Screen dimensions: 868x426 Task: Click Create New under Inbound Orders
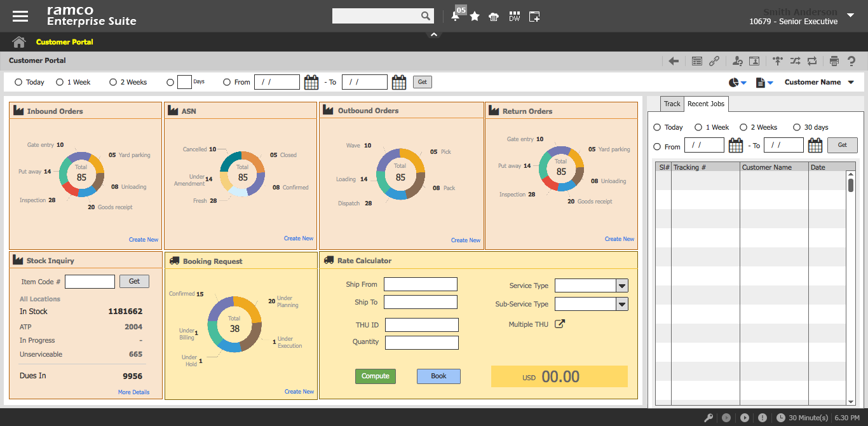143,239
